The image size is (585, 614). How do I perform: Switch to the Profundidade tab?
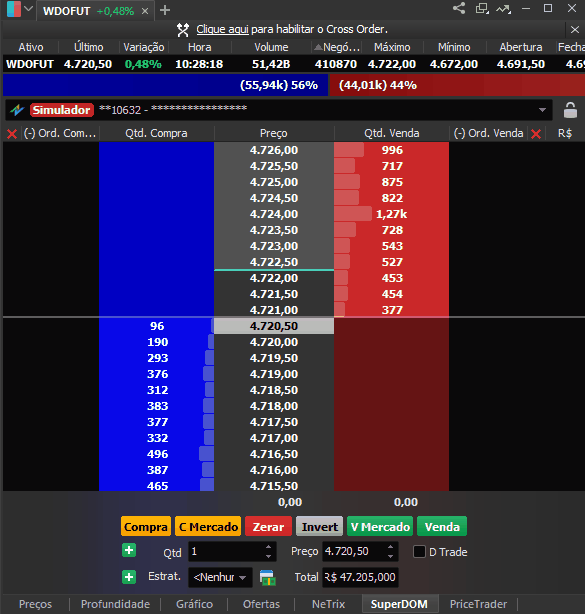[x=115, y=604]
